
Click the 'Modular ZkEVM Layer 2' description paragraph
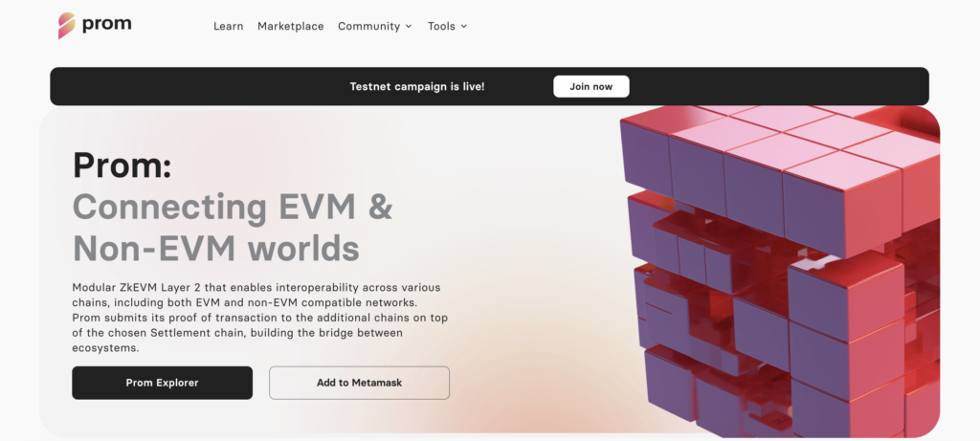[x=260, y=318]
